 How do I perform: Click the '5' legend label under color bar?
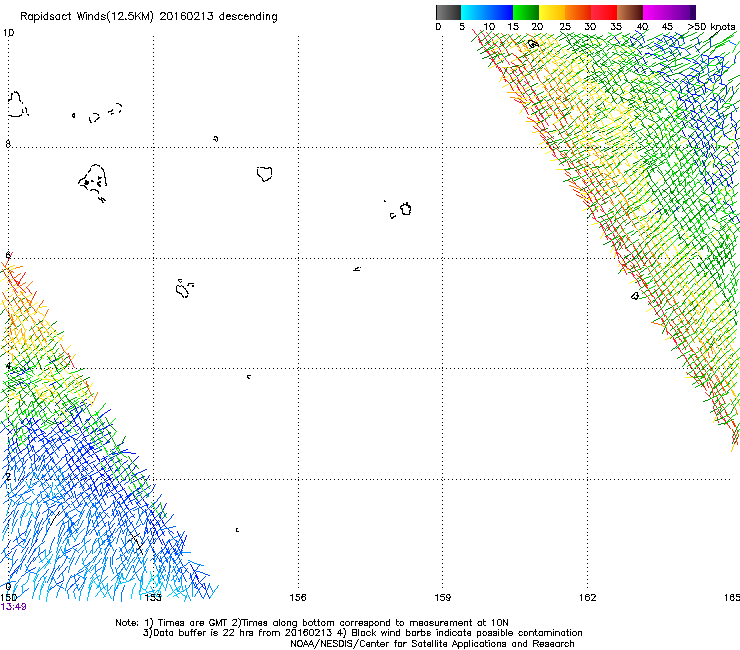(x=462, y=27)
